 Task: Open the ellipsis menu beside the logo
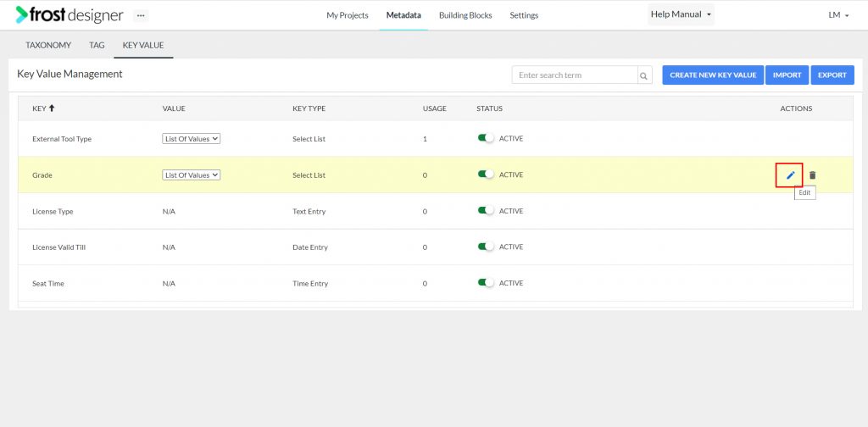[x=141, y=15]
